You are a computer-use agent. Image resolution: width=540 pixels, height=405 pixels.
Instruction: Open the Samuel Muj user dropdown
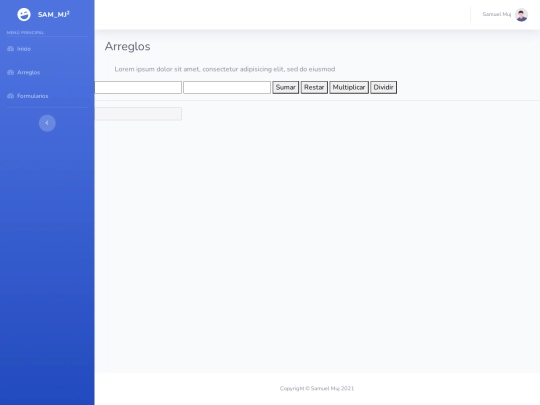point(505,14)
